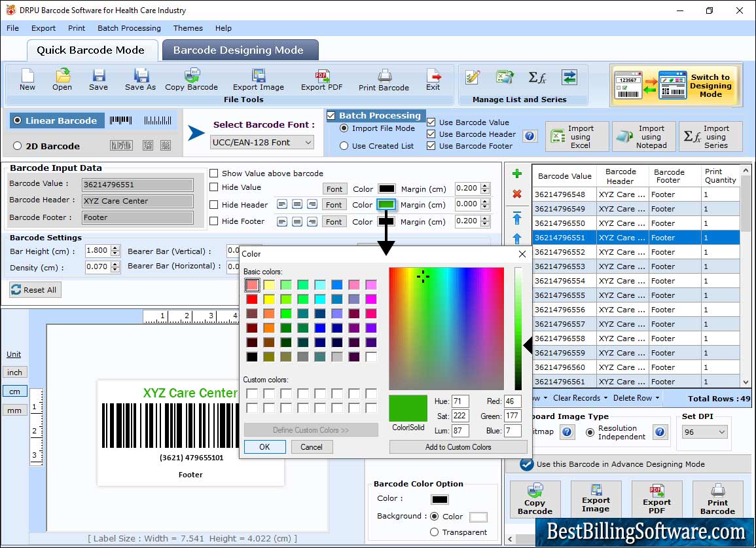Open the edit list pencil icon

click(x=473, y=77)
